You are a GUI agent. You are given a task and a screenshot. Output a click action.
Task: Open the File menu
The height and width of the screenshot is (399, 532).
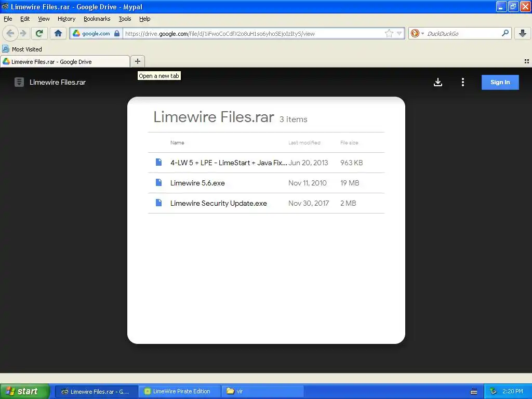coord(8,19)
